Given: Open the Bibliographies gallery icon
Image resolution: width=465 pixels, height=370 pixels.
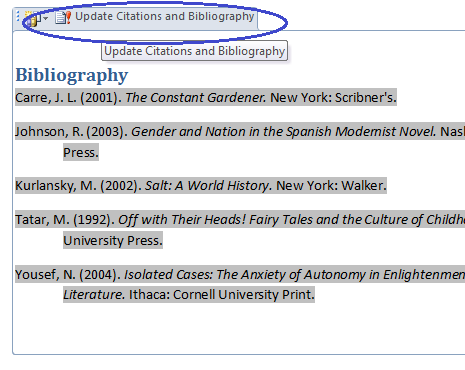Looking at the screenshot, I should click(33, 18).
